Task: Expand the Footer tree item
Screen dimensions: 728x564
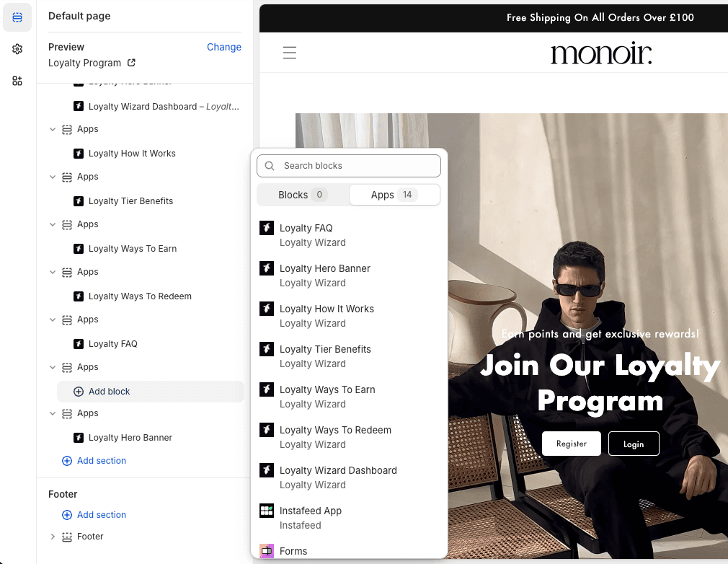Action: (53, 537)
